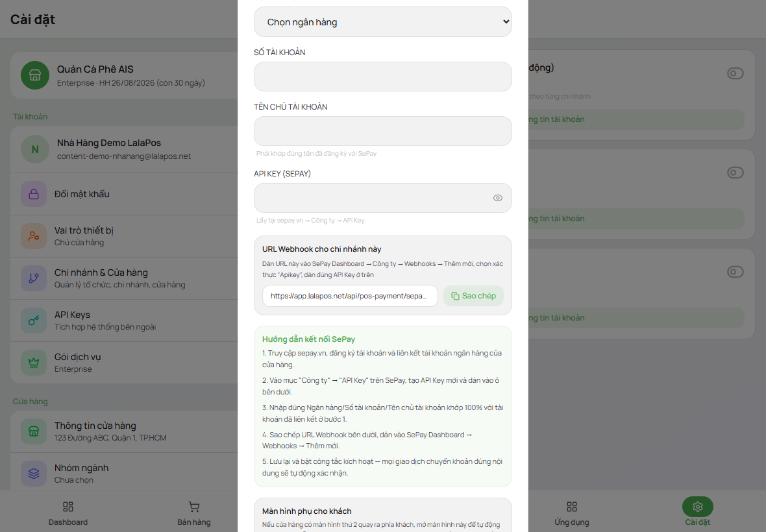Open Chi nhánh & Cửa hàng settings
This screenshot has width=766, height=532.
(x=124, y=278)
